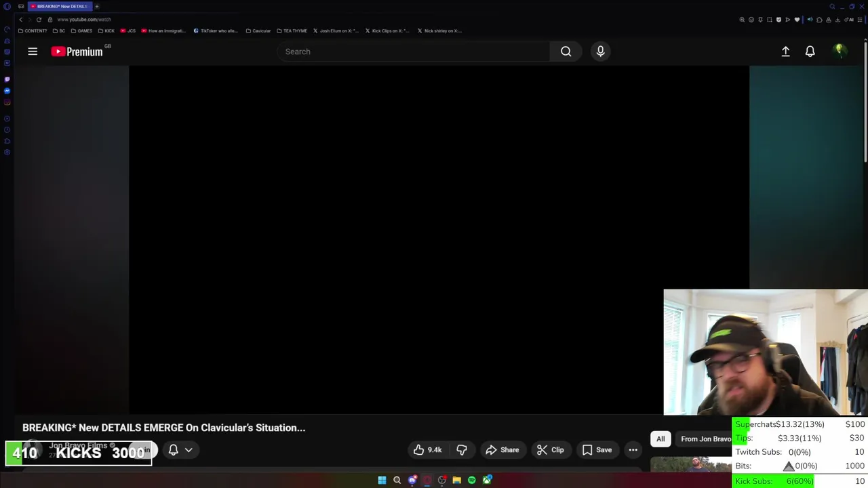Open the recommended video thumbnail

tap(691, 464)
